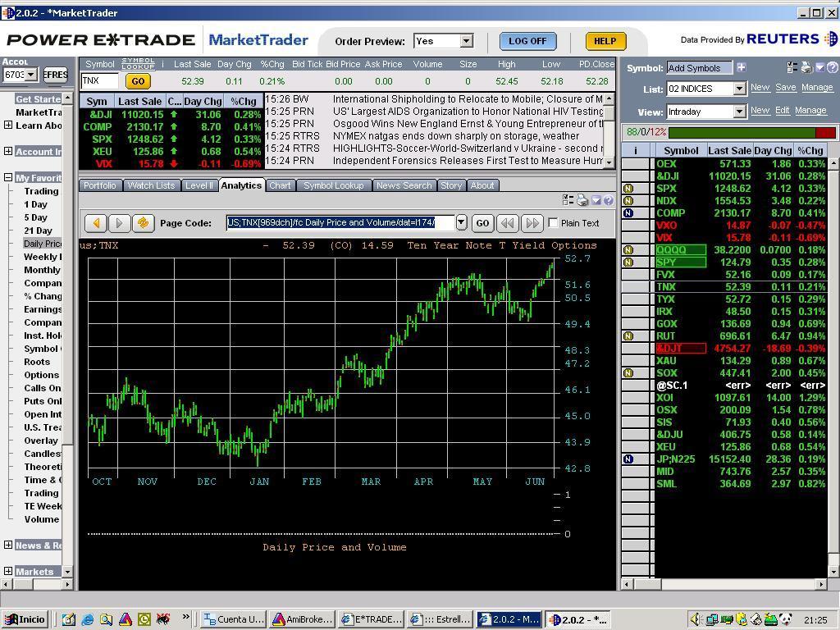Click the help question mark in watchlist panel
The width and height of the screenshot is (840, 630).
pos(833,67)
